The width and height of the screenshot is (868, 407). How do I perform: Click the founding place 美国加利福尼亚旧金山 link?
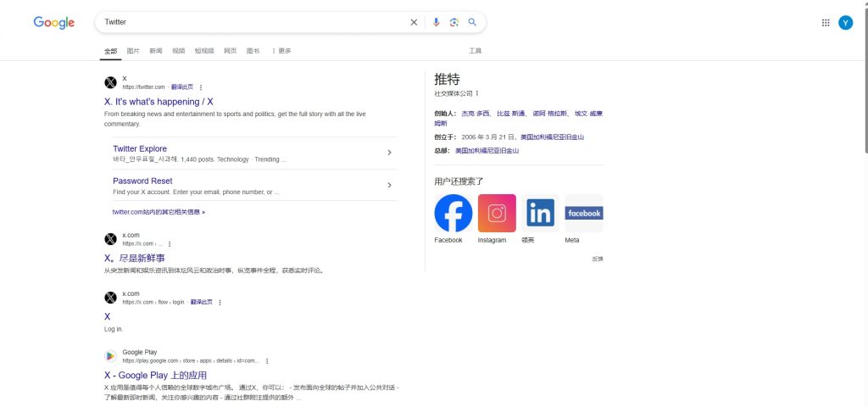click(552, 137)
